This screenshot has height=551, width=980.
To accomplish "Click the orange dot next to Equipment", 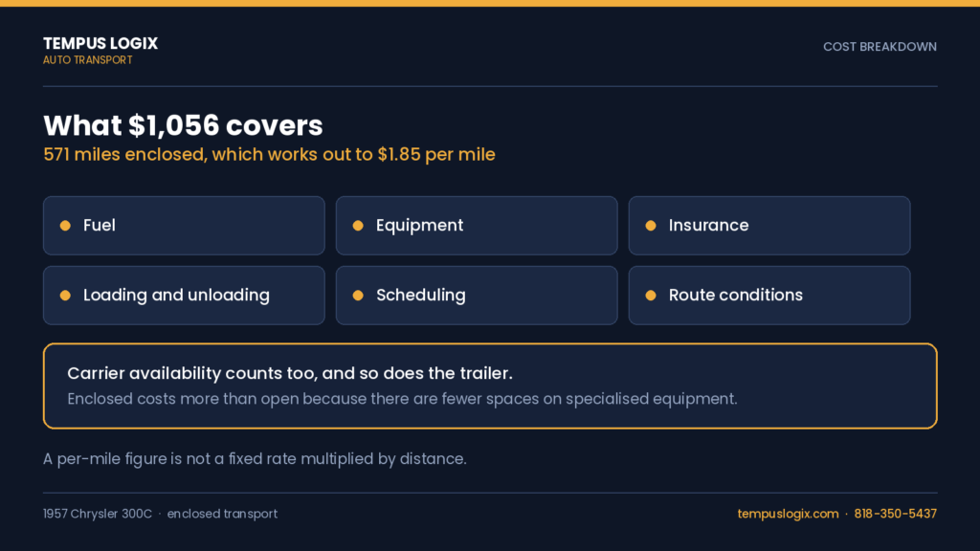I will click(358, 226).
